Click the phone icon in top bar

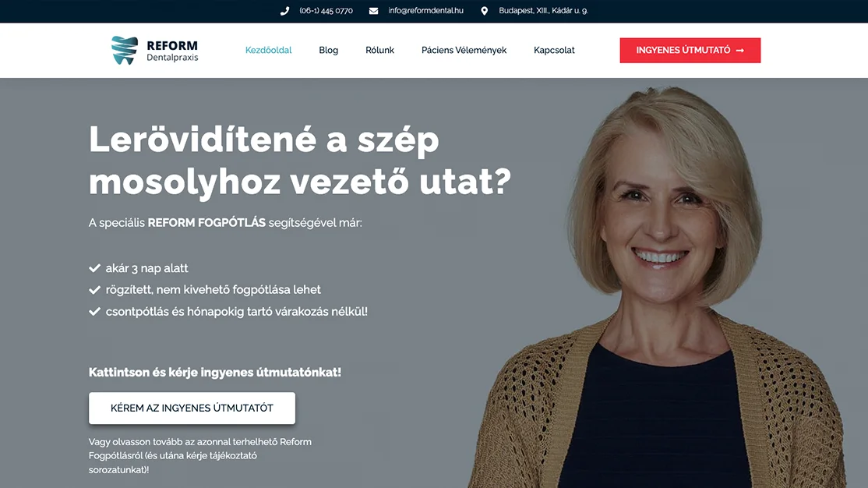(x=284, y=11)
